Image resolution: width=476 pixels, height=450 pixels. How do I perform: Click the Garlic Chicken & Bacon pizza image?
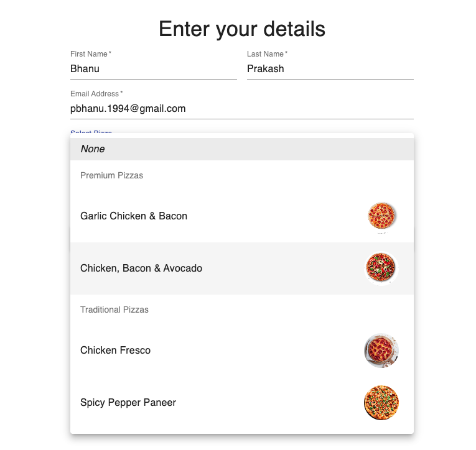pyautogui.click(x=381, y=216)
